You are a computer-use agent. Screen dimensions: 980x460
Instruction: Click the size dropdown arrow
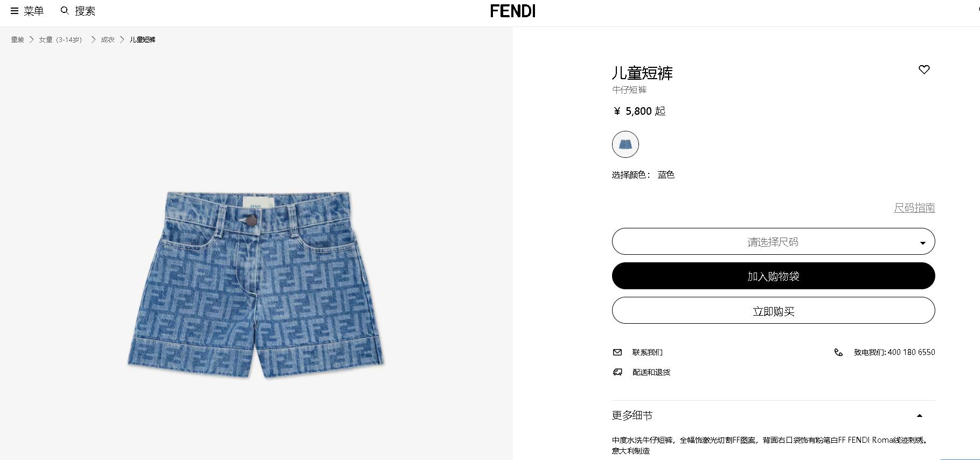[x=922, y=243]
